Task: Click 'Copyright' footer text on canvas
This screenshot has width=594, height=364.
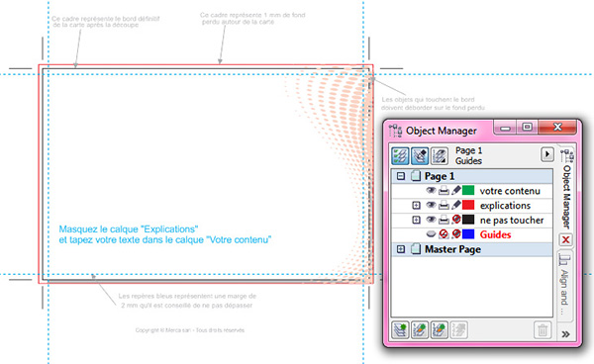Action: click(190, 330)
